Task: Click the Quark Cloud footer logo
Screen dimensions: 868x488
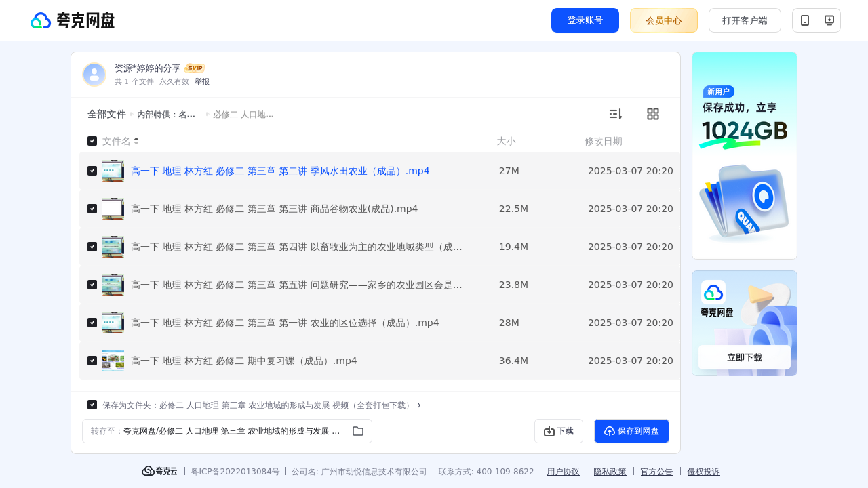Action: [x=159, y=471]
